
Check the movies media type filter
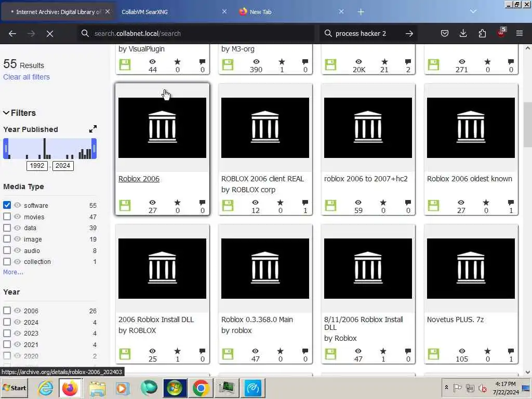(7, 217)
